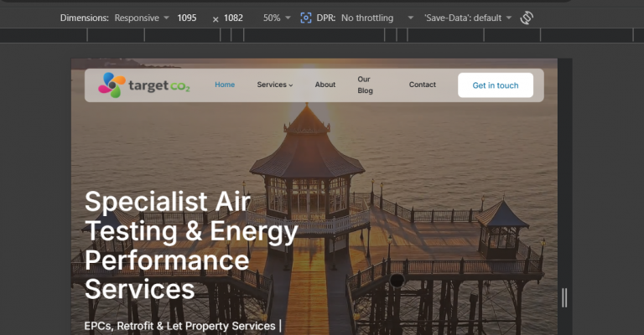This screenshot has width=644, height=335.
Task: Click the device pixel ratio screenshot icon
Action: (x=305, y=18)
